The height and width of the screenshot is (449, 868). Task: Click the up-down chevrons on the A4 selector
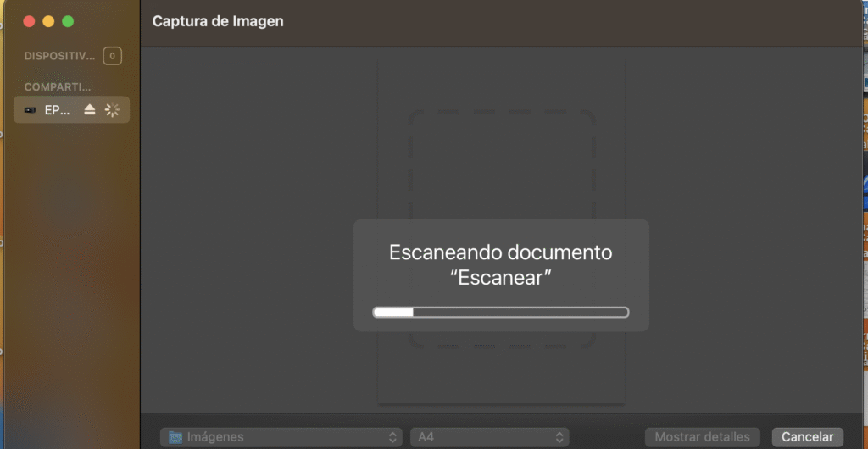[x=559, y=437]
